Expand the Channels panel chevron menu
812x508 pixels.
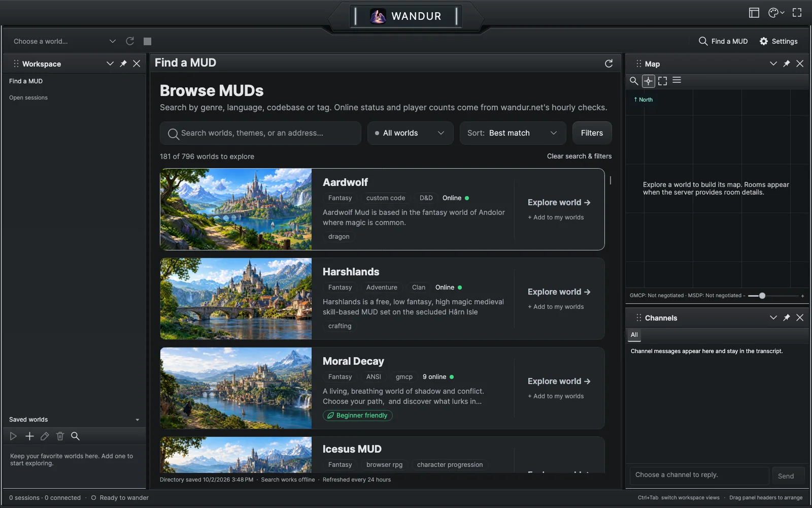773,317
